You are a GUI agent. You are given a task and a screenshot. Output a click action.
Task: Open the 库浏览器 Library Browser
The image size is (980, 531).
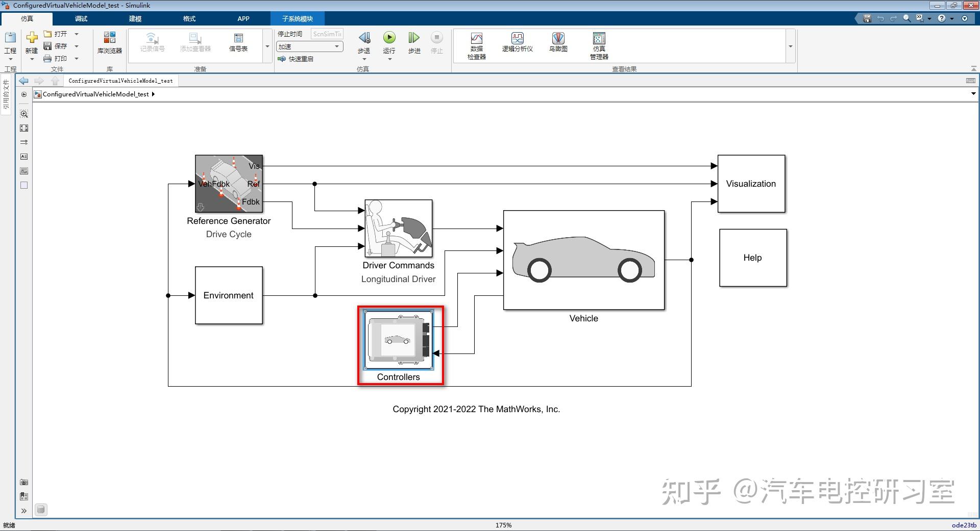tap(109, 43)
